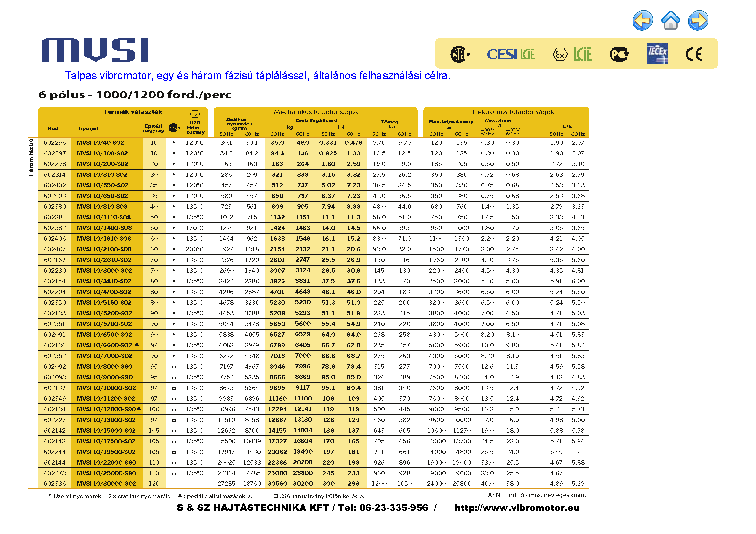Click the IECEx certification logo
The image size is (756, 534).
tap(657, 54)
